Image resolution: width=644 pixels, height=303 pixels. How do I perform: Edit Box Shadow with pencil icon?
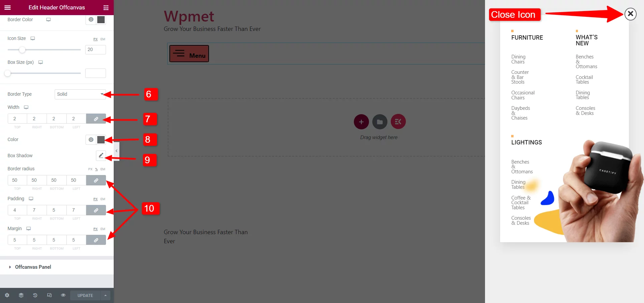coord(101,156)
